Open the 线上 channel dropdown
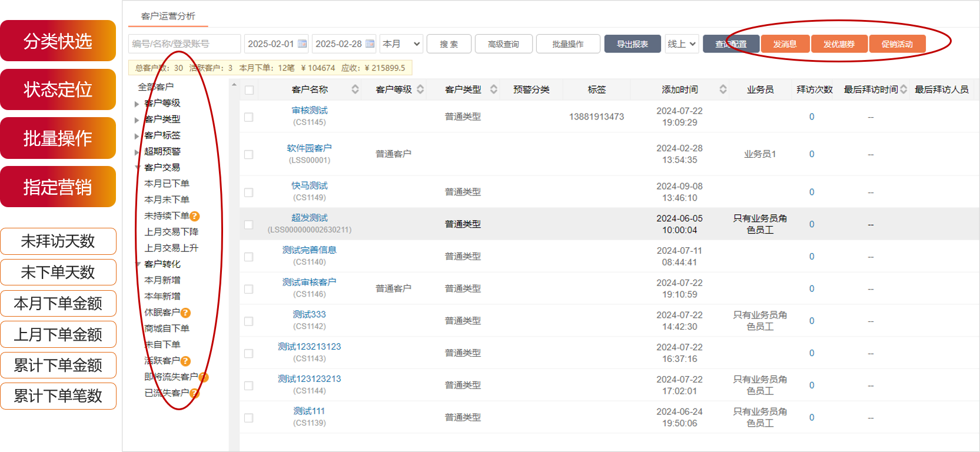 pos(681,44)
